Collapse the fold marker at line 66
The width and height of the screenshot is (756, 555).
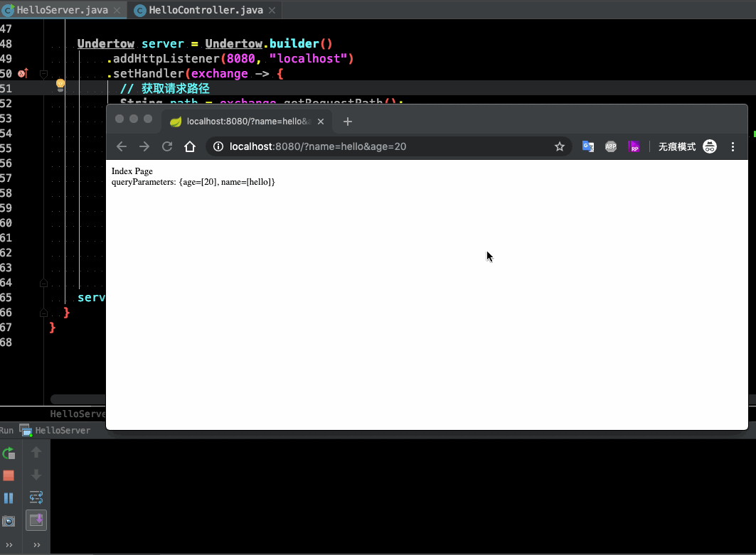(x=43, y=313)
